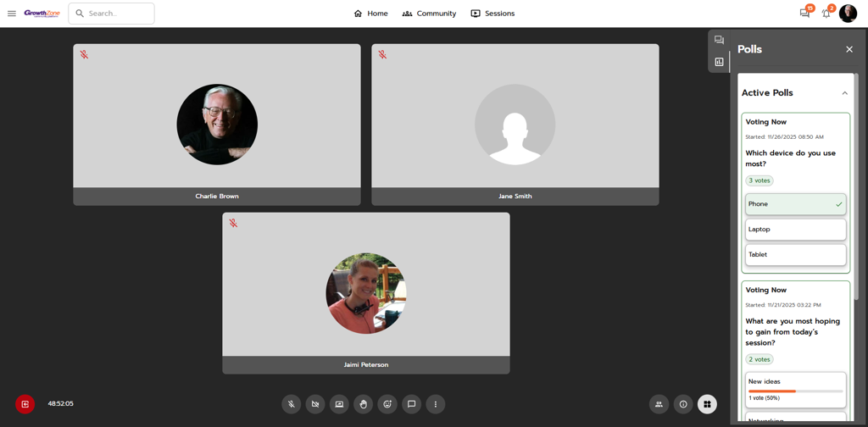Viewport: 868px width, 427px height.
Task: Open session info button
Action: pyautogui.click(x=683, y=404)
